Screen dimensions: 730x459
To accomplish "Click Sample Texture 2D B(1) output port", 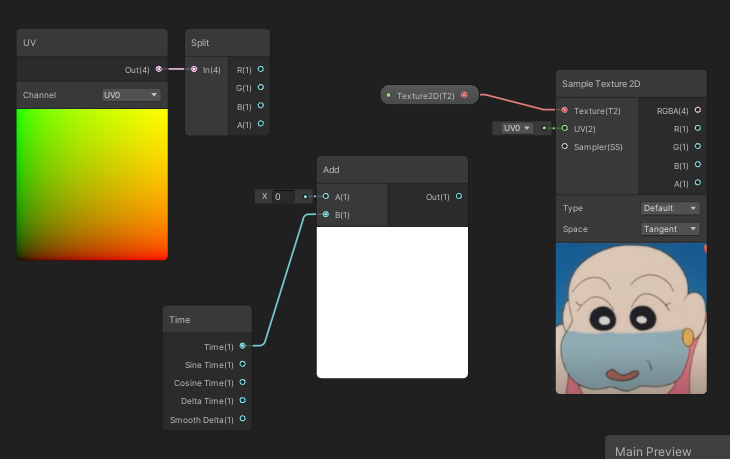I will tap(697, 164).
